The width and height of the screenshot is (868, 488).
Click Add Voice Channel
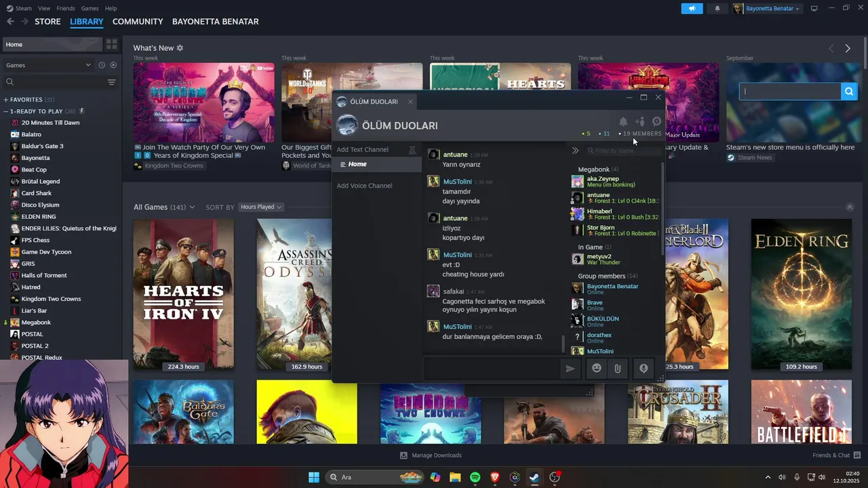click(x=364, y=186)
